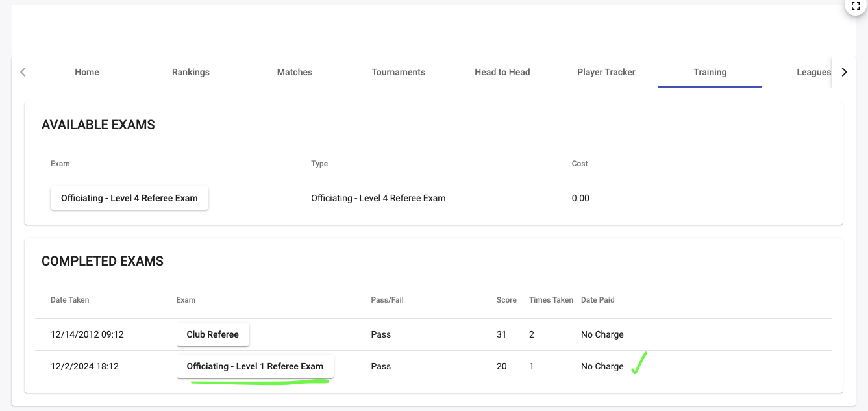Start the Officiating Level 4 Referee Exam
Image resolution: width=868 pixels, height=411 pixels.
129,198
